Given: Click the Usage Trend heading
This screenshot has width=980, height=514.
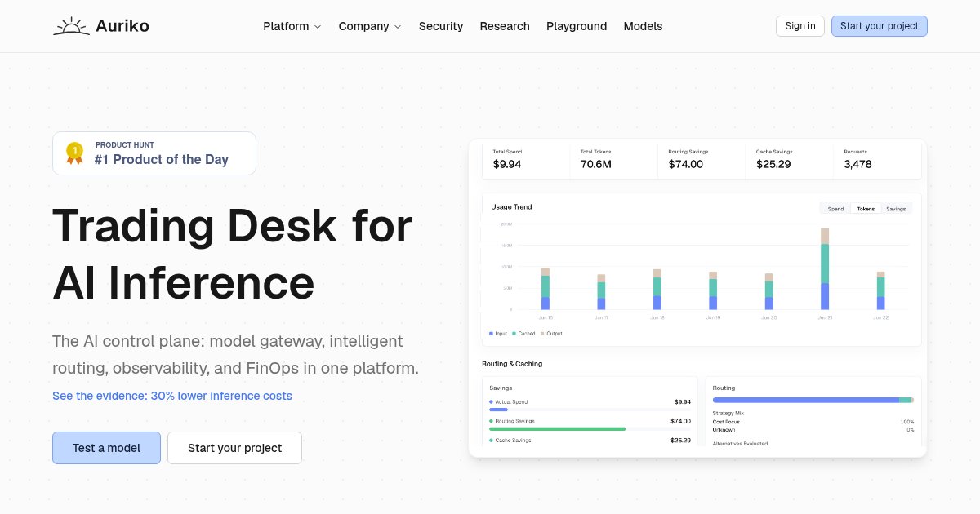Looking at the screenshot, I should click(x=511, y=207).
